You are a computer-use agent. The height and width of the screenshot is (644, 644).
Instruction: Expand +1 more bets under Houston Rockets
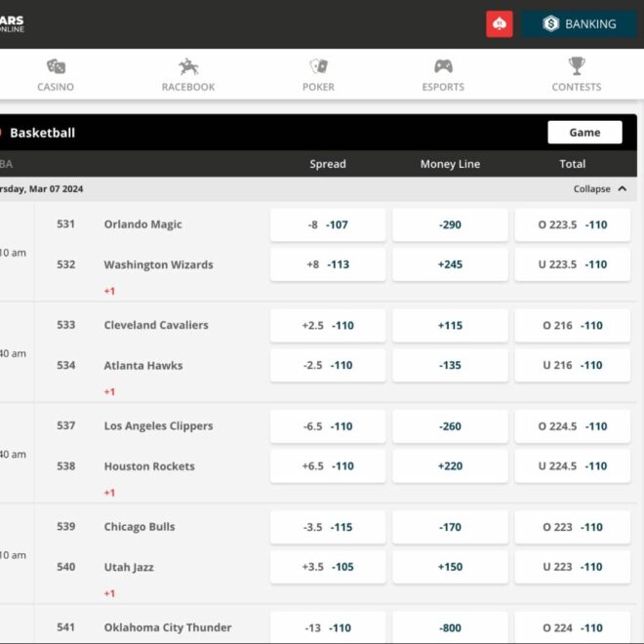(x=109, y=493)
